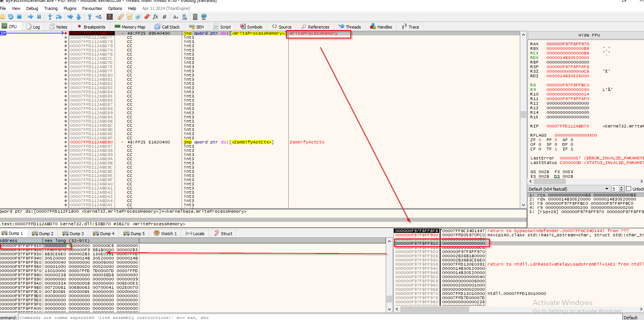Open the Intermodular calls icon

click(x=185, y=17)
